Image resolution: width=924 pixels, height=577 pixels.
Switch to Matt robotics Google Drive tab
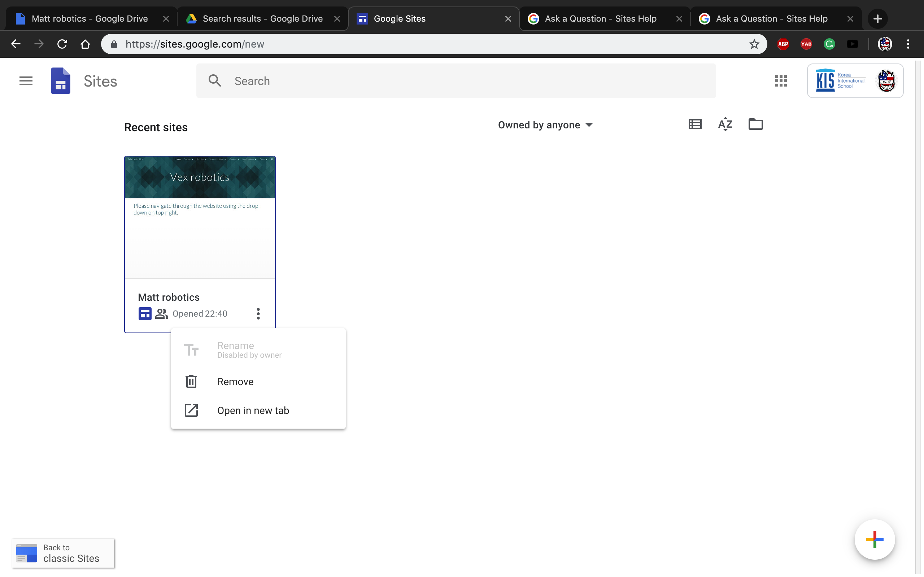click(90, 19)
